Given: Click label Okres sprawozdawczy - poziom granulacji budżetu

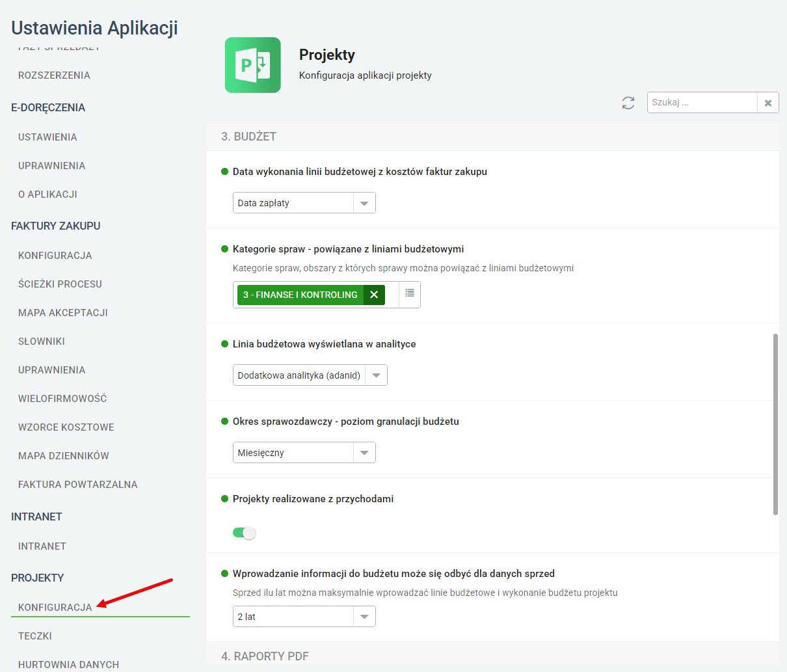Looking at the screenshot, I should (346, 422).
